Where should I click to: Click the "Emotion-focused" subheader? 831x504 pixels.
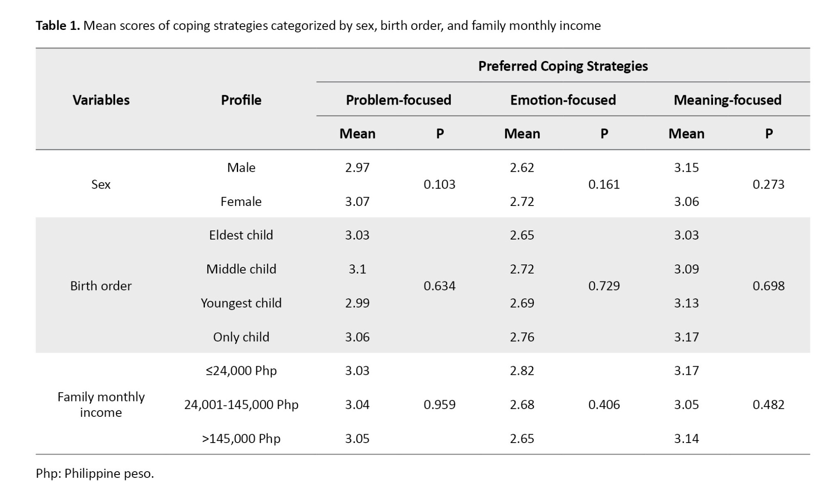coord(563,100)
